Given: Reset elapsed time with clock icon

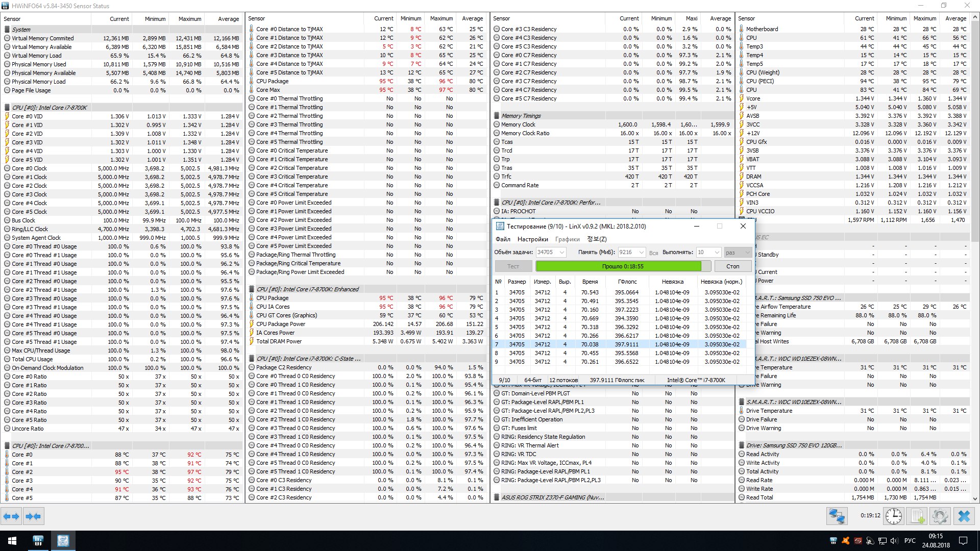Looking at the screenshot, I should click(x=893, y=516).
